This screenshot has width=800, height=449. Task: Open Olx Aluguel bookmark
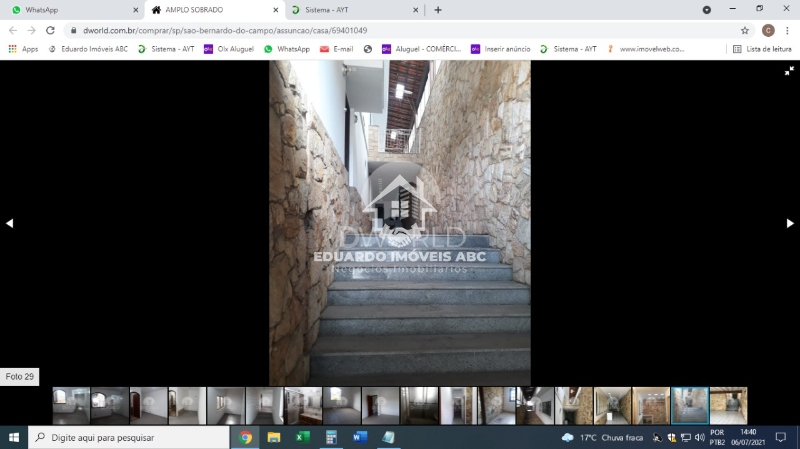click(x=229, y=49)
